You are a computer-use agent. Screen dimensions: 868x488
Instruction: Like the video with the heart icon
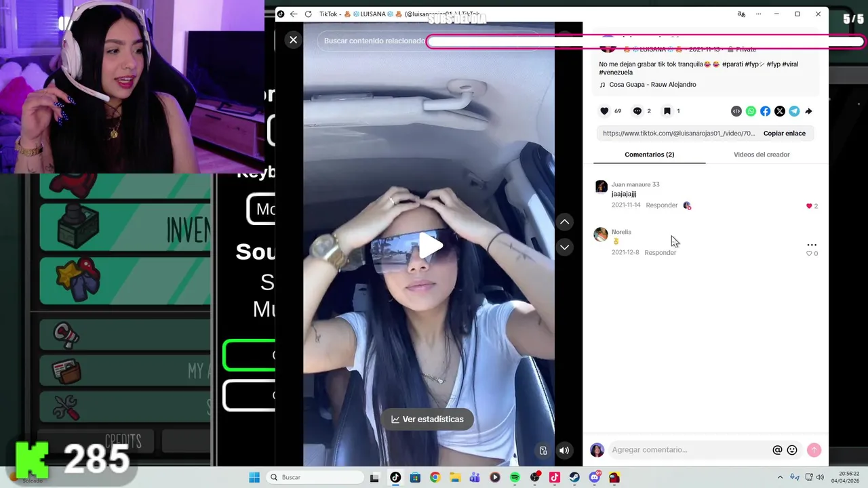[604, 111]
